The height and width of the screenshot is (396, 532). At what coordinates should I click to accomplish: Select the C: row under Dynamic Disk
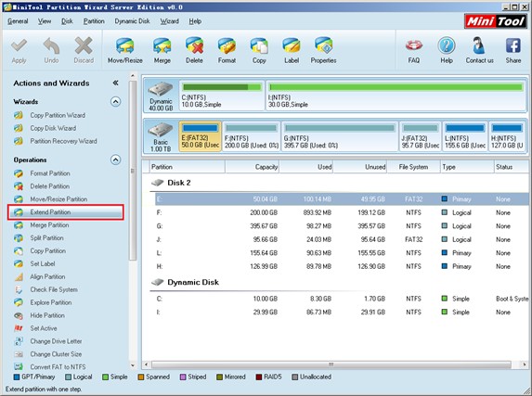coord(342,299)
